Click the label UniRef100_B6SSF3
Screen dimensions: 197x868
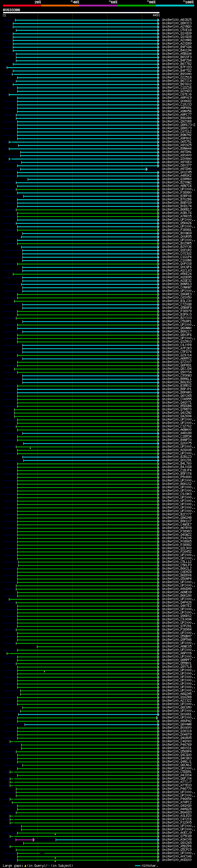(x=177, y=57)
